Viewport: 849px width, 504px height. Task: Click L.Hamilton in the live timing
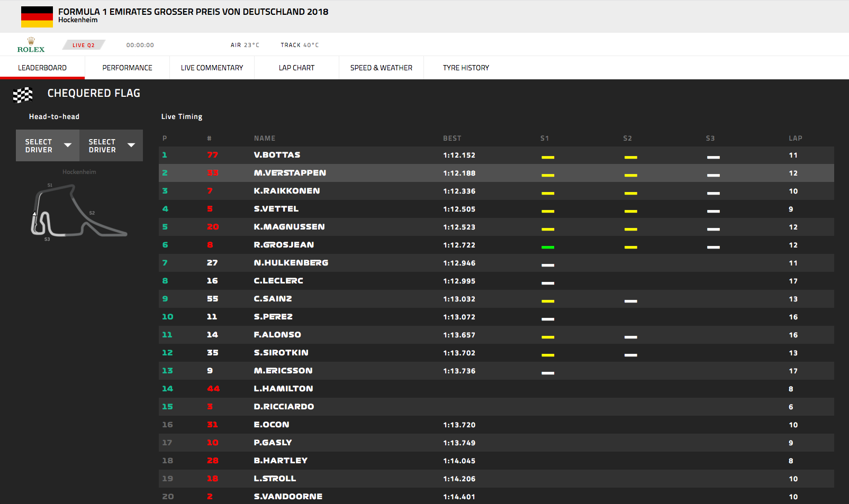(283, 389)
